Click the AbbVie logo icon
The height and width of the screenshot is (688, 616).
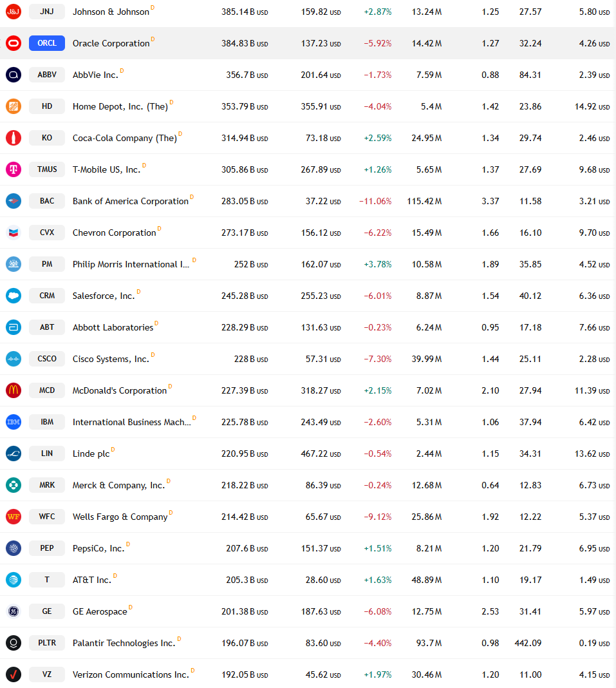tap(14, 75)
